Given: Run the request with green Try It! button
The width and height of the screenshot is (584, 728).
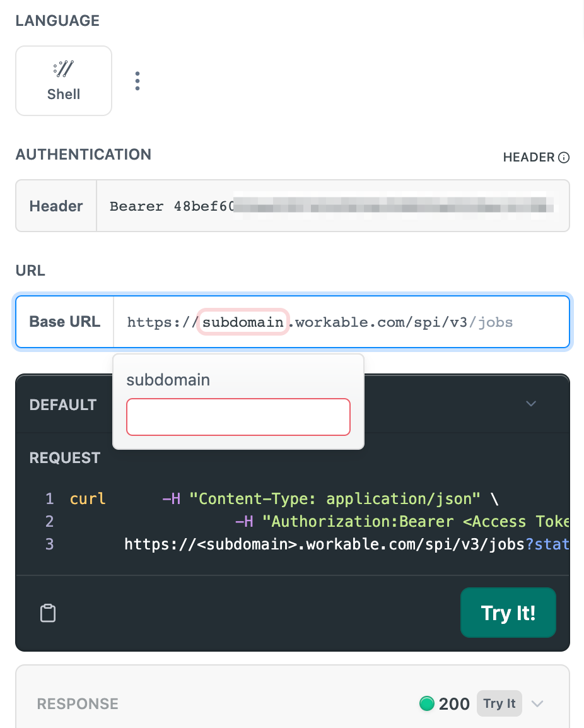Looking at the screenshot, I should tap(508, 613).
